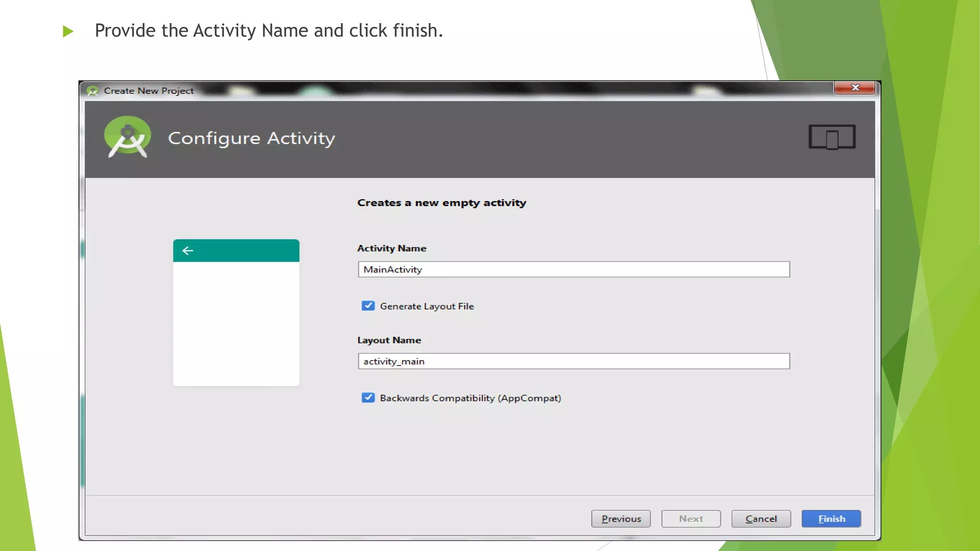Viewport: 980px width, 551px height.
Task: Click the phone and tablet form-factor icon
Action: pos(832,137)
